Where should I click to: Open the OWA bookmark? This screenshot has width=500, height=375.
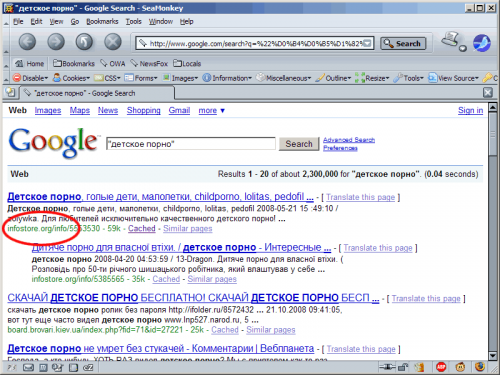pyautogui.click(x=113, y=63)
